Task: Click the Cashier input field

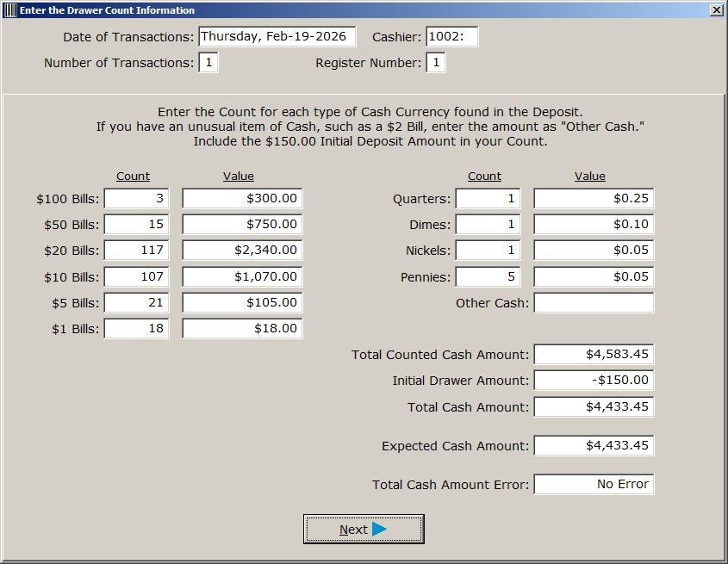Action: 451,37
